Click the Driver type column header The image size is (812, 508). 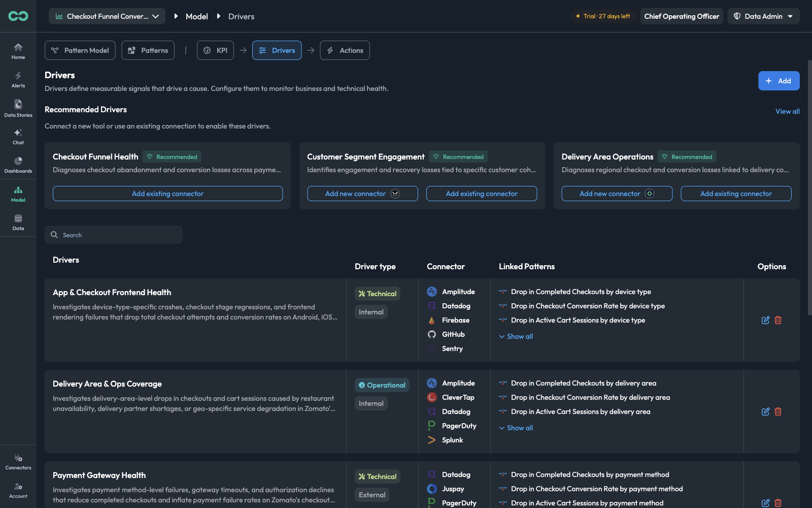[x=375, y=266]
